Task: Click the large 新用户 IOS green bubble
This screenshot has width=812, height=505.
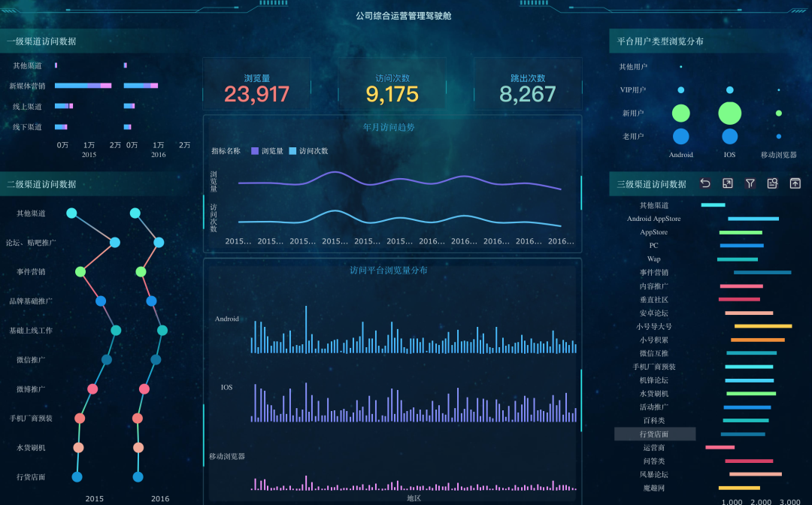Action: coord(729,113)
